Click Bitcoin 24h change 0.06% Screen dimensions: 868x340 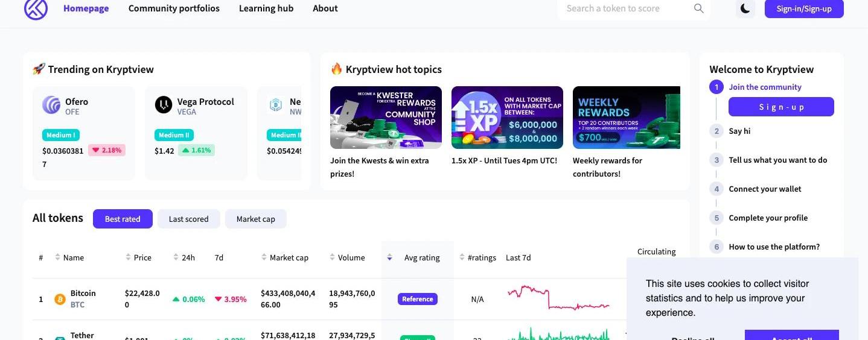(x=189, y=299)
